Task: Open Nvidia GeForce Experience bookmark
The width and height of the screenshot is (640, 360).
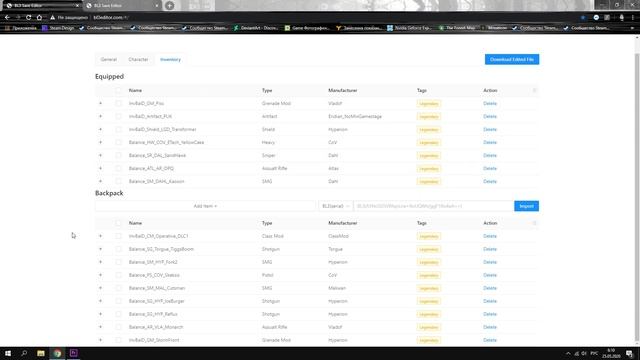Action: point(409,28)
